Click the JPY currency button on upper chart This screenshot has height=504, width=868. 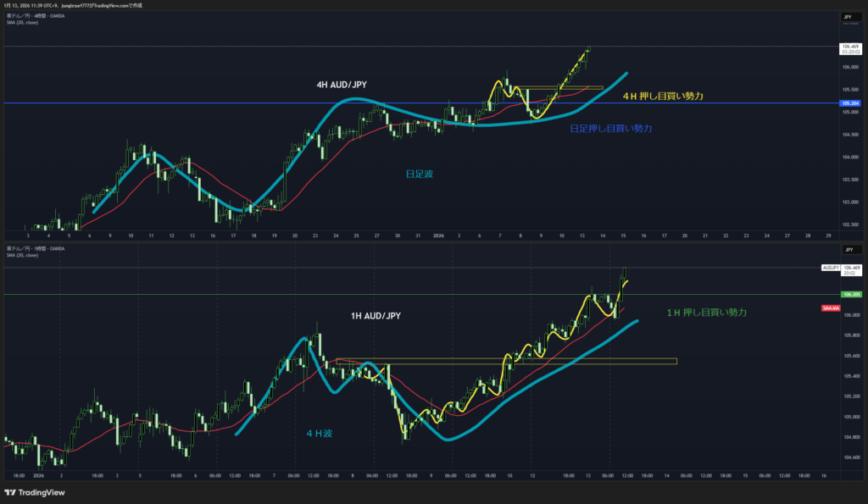[847, 16]
